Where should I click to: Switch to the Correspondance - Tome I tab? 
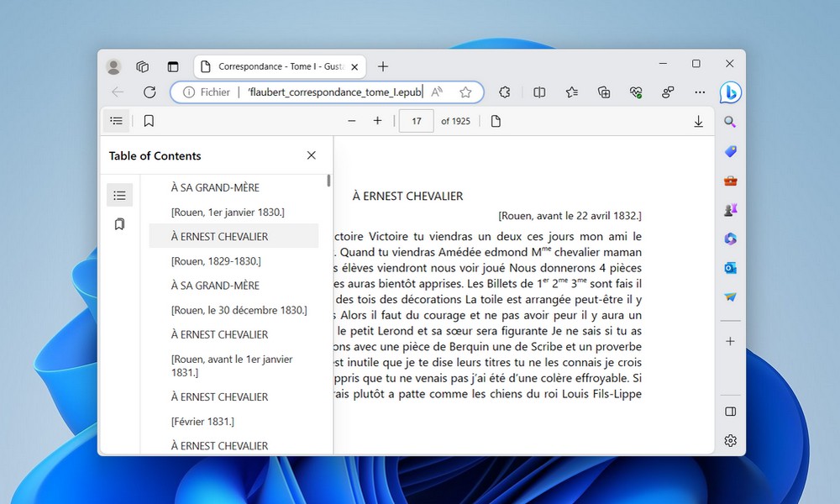tap(277, 66)
